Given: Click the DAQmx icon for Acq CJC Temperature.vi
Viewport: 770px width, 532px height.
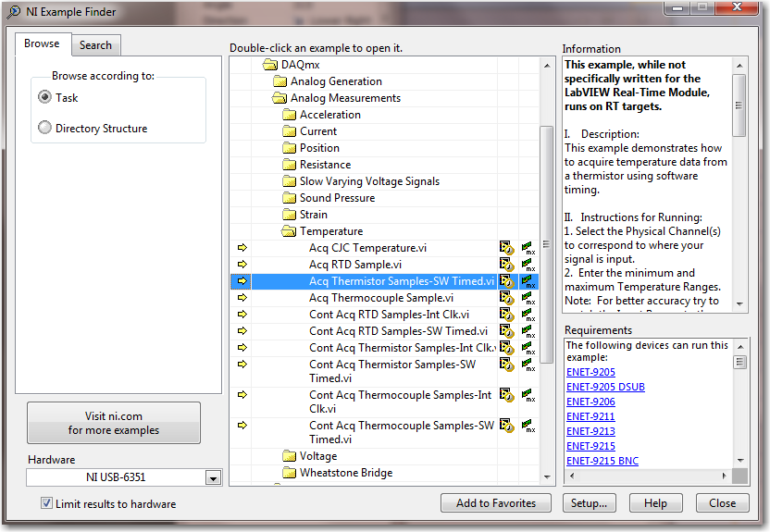Looking at the screenshot, I should coord(528,248).
